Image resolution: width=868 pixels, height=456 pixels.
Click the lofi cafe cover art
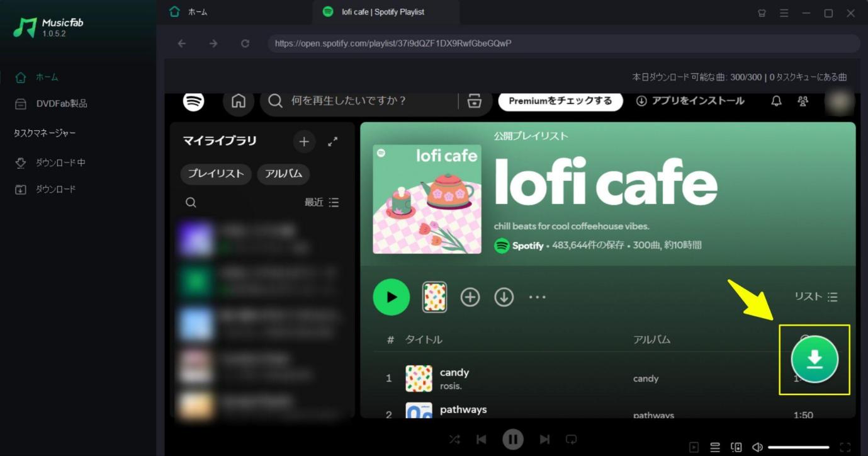(427, 200)
